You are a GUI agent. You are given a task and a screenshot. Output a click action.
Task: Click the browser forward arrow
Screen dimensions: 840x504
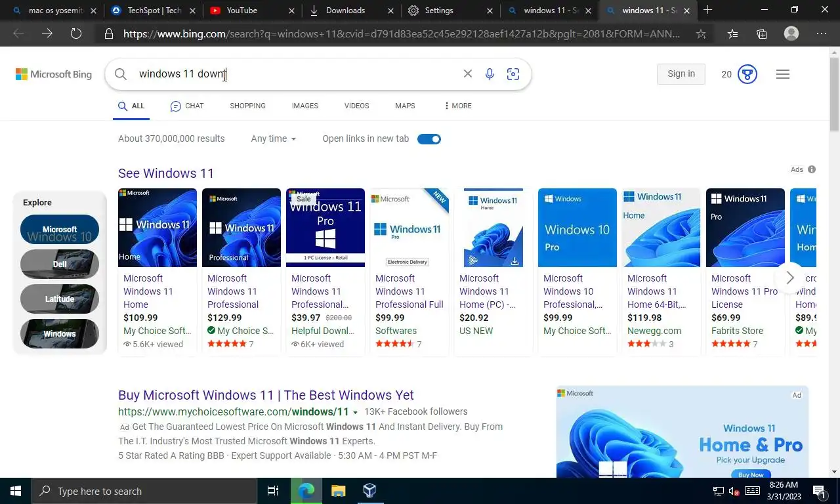tap(47, 33)
